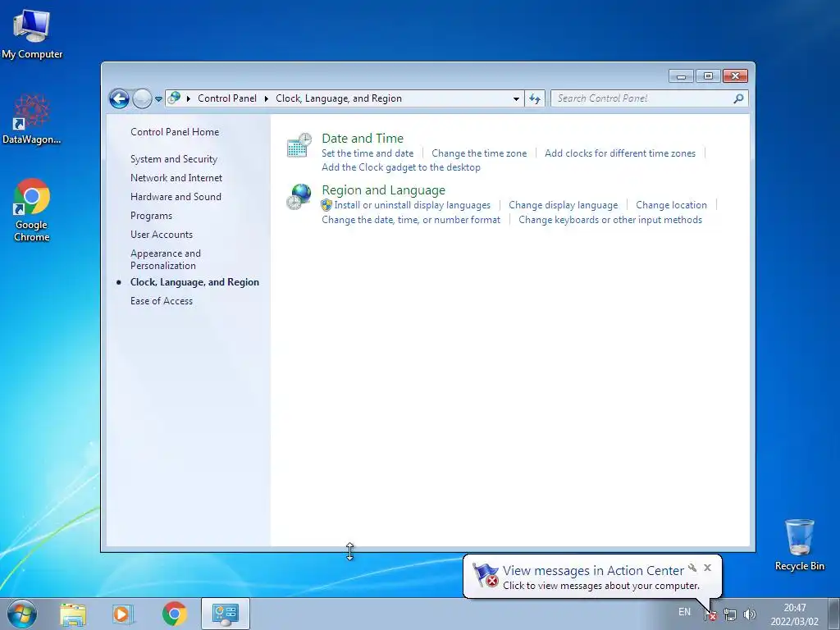This screenshot has width=840, height=630.
Task: Open Ease of Access category
Action: click(162, 301)
